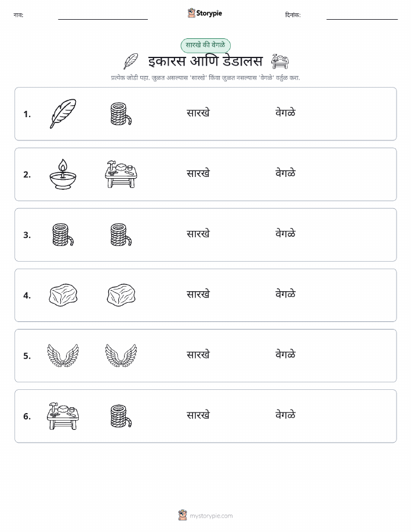Image resolution: width=411 pixels, height=532 pixels.
Task: Click the feather icon beside the title
Action: point(131,61)
